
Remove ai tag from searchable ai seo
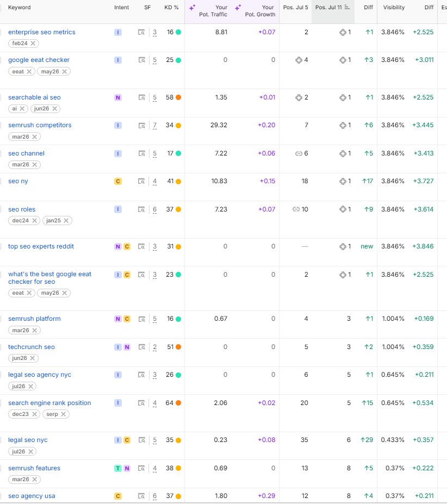click(x=22, y=108)
